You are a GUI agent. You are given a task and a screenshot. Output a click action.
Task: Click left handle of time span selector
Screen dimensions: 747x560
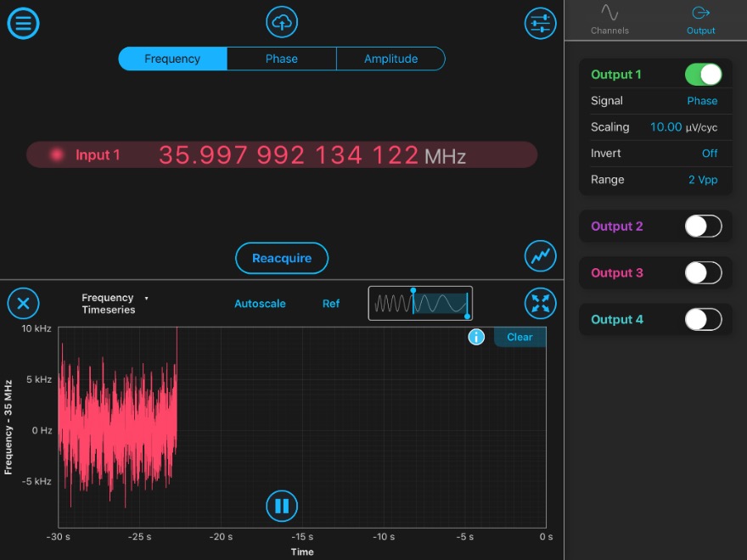[x=413, y=290]
